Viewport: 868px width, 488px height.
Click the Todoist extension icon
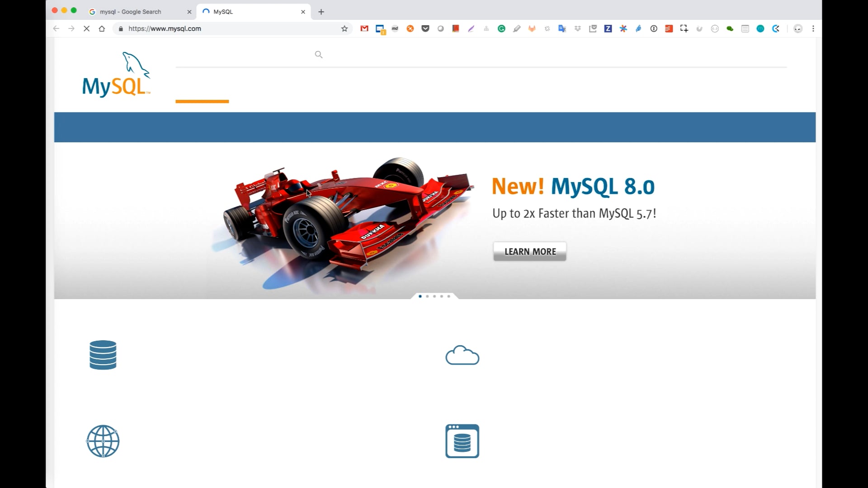coord(669,28)
